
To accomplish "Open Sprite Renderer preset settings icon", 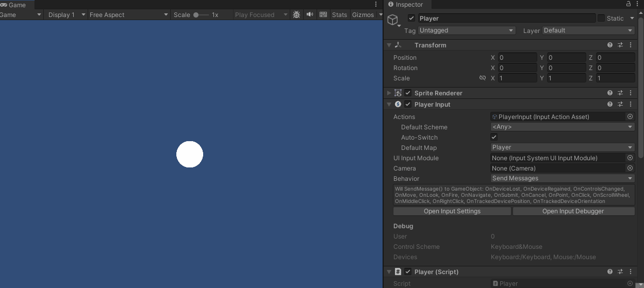I will tap(620, 93).
